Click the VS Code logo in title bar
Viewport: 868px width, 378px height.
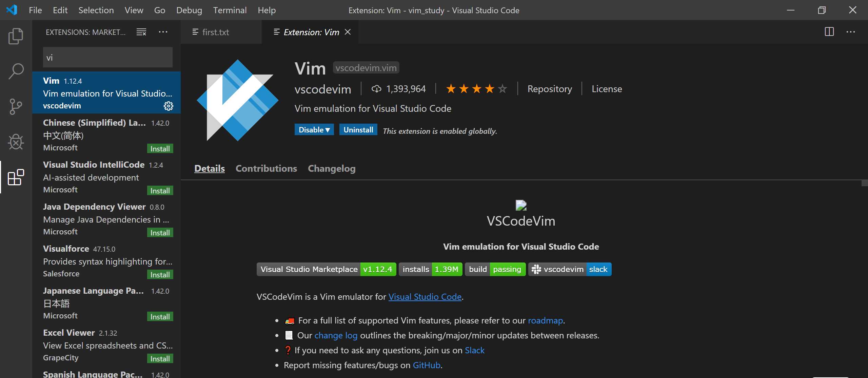[12, 10]
